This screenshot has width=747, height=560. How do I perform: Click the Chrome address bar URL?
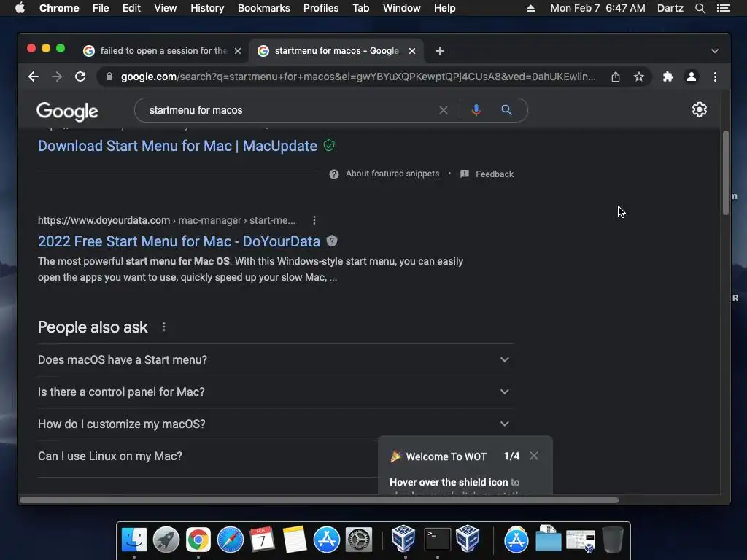357,77
